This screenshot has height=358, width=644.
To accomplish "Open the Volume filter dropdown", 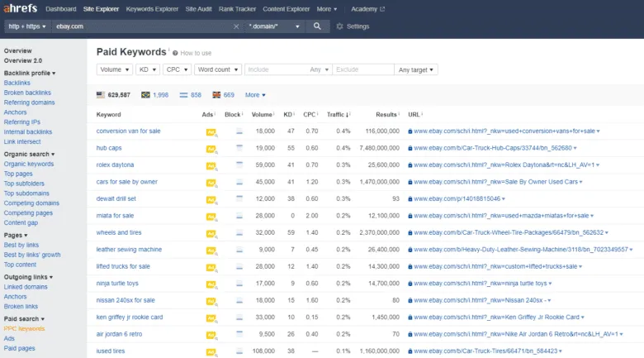I will pyautogui.click(x=115, y=69).
